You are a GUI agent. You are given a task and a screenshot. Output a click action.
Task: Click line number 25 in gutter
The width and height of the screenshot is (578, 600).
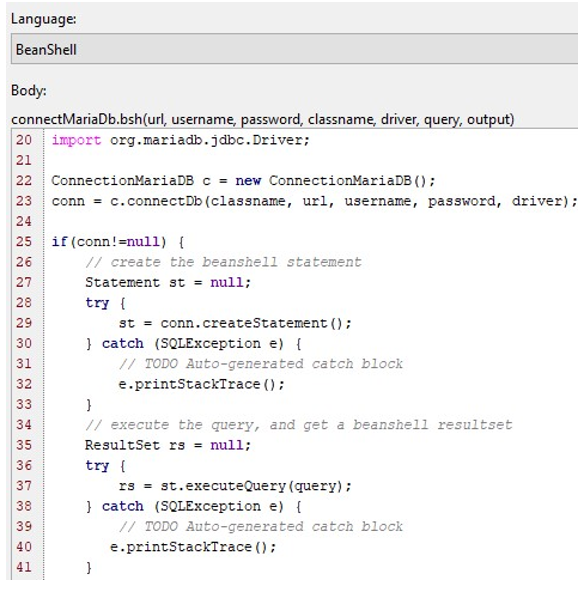point(24,241)
